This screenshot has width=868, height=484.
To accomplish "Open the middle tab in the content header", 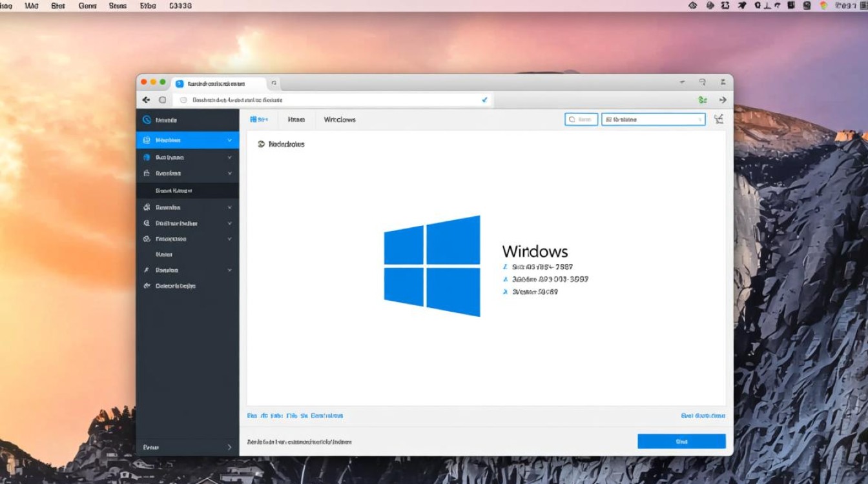I will (296, 119).
